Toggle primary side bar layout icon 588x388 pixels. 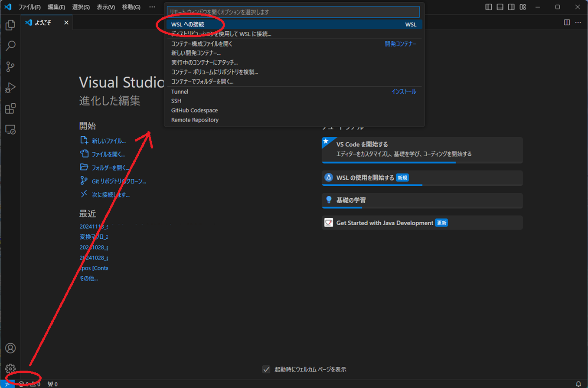click(489, 7)
